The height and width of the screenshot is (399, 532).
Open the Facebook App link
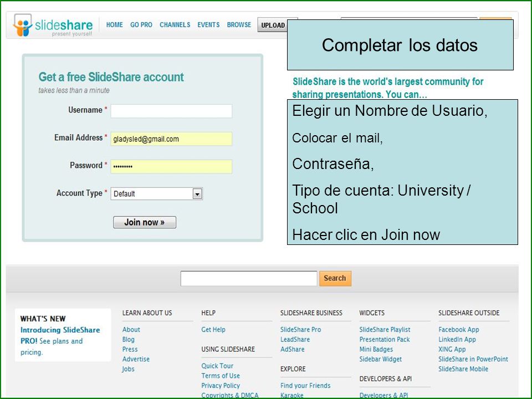(x=459, y=329)
